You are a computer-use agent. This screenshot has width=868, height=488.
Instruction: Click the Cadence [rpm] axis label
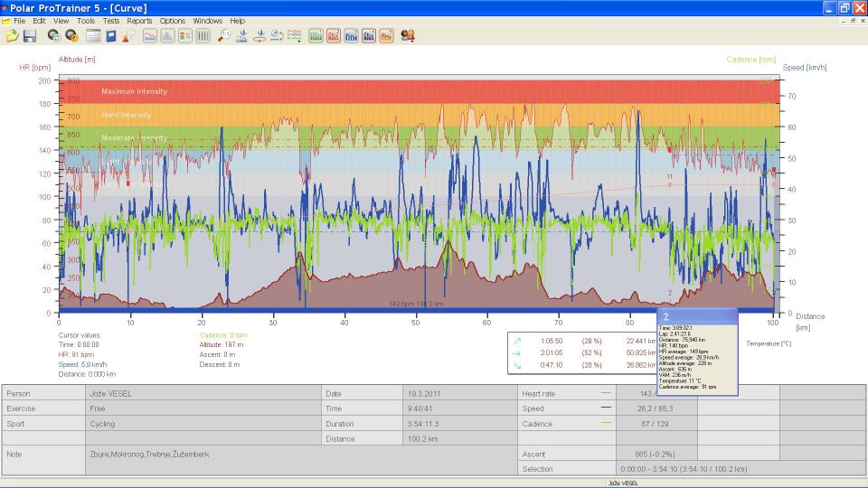click(751, 60)
